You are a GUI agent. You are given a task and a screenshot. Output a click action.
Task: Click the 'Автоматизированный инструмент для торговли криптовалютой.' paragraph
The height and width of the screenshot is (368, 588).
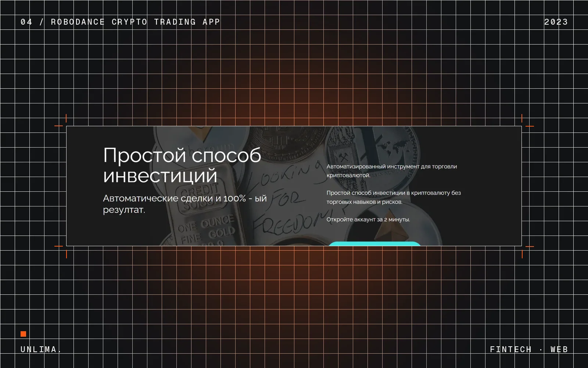[x=392, y=171]
